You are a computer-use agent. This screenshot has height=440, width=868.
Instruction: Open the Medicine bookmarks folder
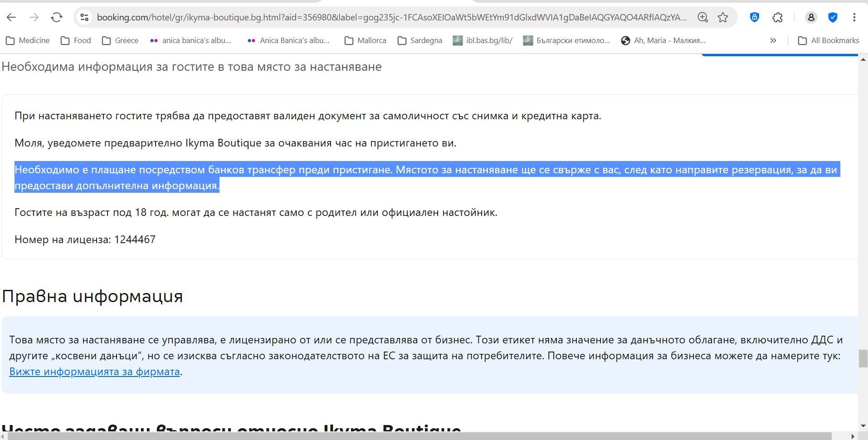[x=28, y=40]
